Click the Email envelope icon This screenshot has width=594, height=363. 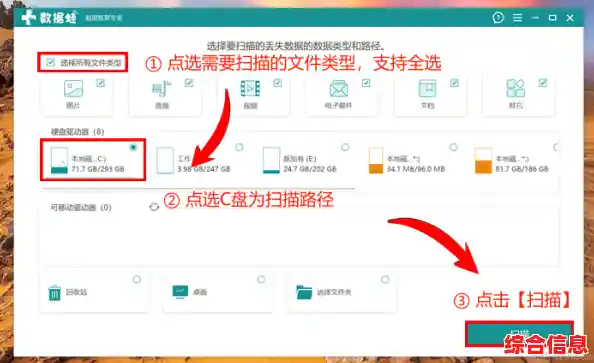[x=339, y=89]
